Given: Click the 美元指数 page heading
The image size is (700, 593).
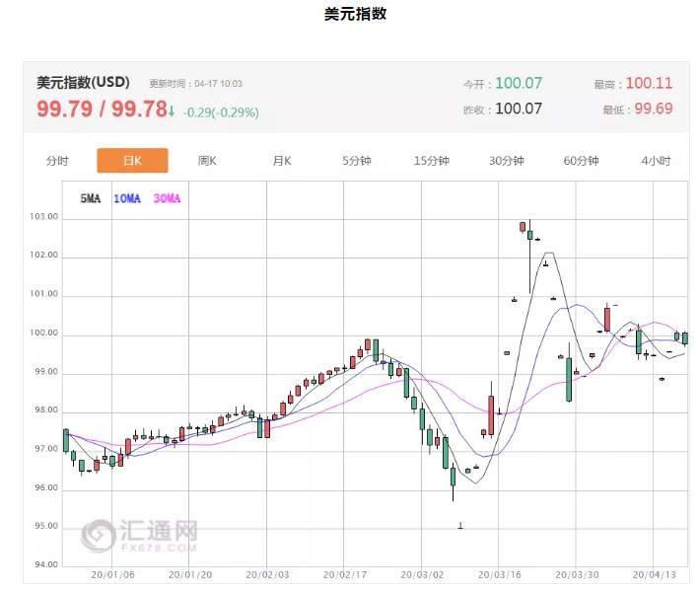Looking at the screenshot, I should (x=355, y=14).
